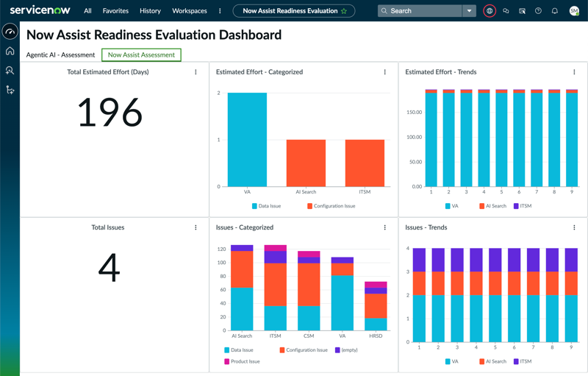Image resolution: width=588 pixels, height=376 pixels.
Task: Toggle AI Search legend in Estimated Effort - Trends
Action: point(492,206)
